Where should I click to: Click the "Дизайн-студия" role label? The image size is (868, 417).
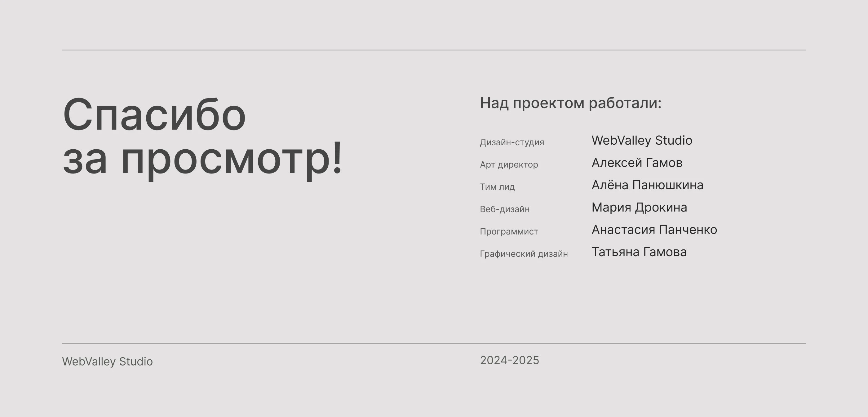511,143
